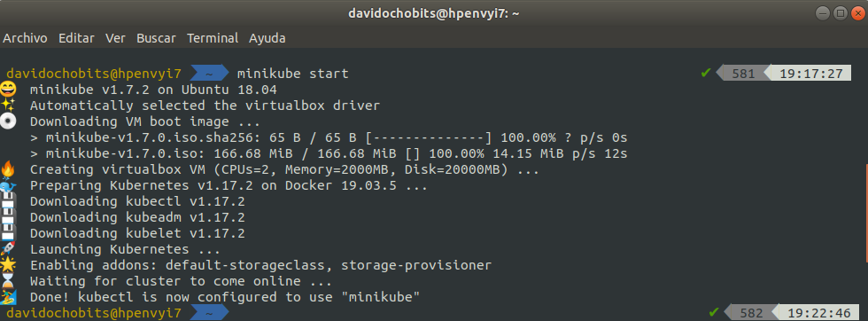Click the rocket emoji beside Launching Kubernetes
The image size is (868, 321).
[8, 249]
